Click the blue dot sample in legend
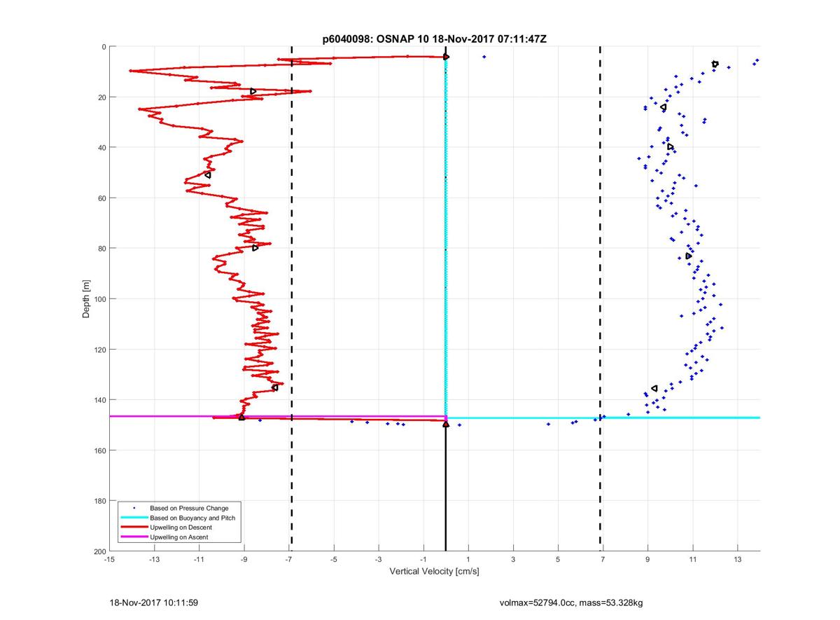The image size is (840, 620). (x=134, y=508)
